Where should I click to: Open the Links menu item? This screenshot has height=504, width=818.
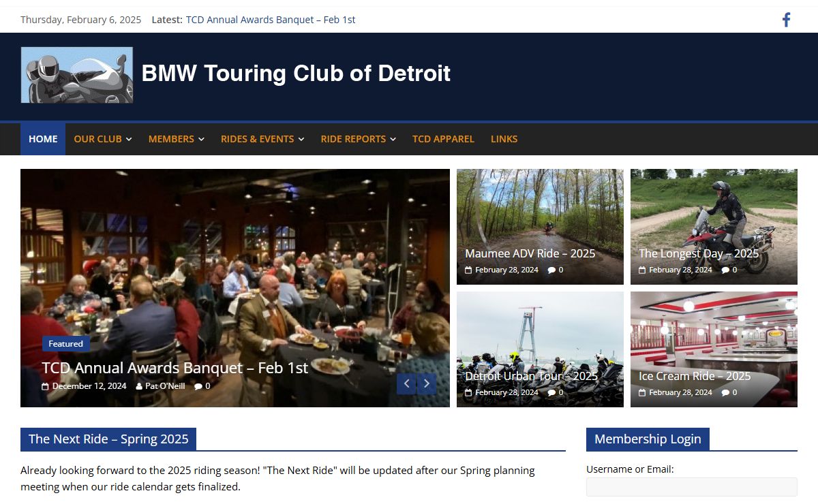tap(504, 139)
